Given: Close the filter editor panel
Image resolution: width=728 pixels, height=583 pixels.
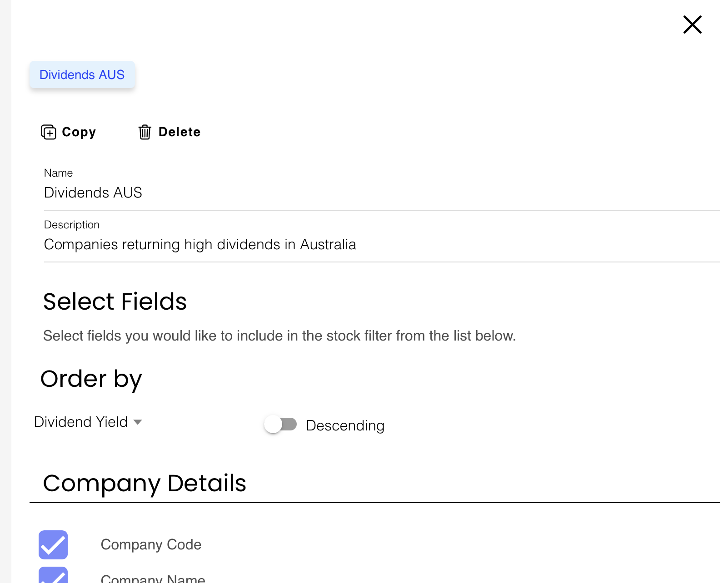Looking at the screenshot, I should tap(692, 25).
